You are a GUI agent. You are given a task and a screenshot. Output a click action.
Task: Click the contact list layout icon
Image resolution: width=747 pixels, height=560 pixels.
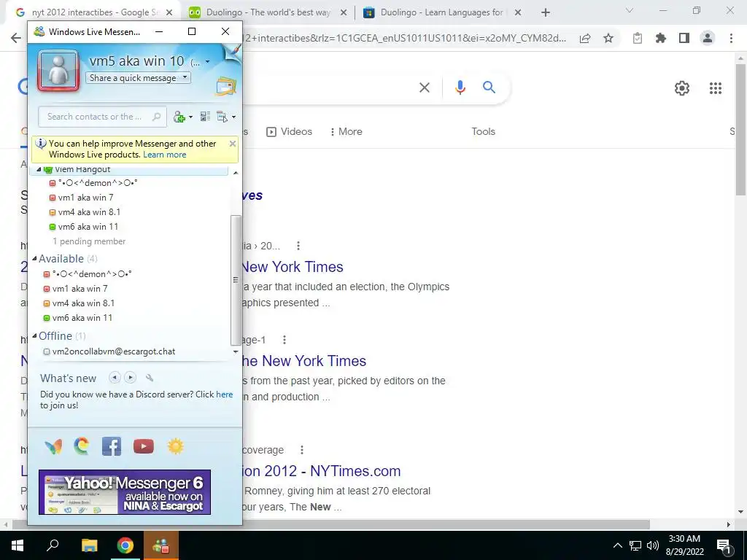coord(205,117)
